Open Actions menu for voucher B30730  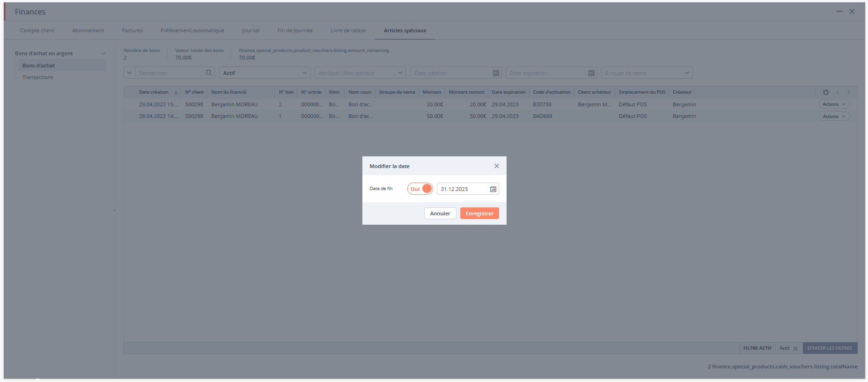pos(834,104)
